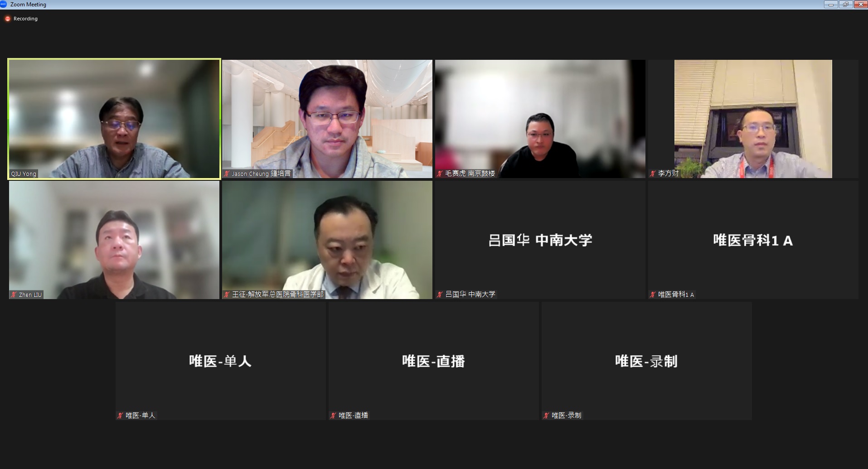Click the 王征-解放军总医院骨科医学部 name label
This screenshot has height=469, width=868.
point(278,295)
